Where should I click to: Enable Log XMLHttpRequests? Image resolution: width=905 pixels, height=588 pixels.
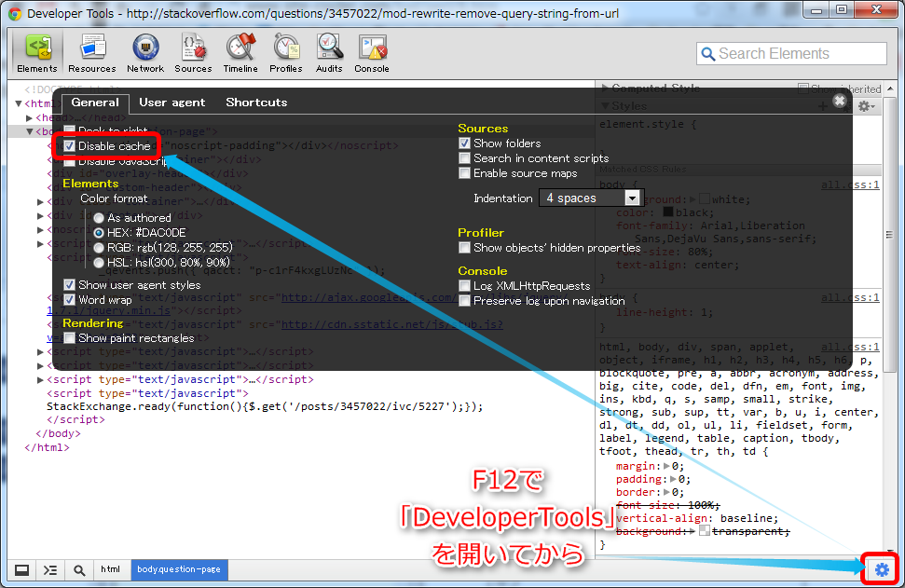(464, 286)
